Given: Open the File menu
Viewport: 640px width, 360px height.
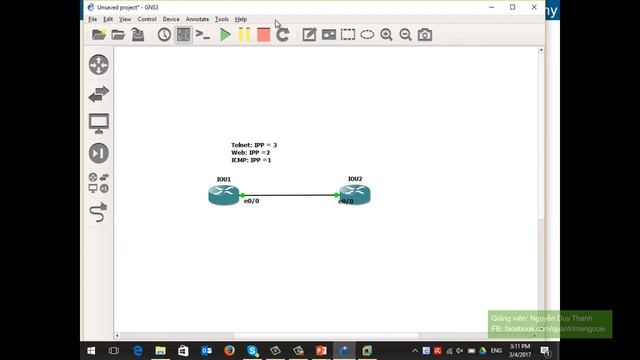Looking at the screenshot, I should [93, 19].
